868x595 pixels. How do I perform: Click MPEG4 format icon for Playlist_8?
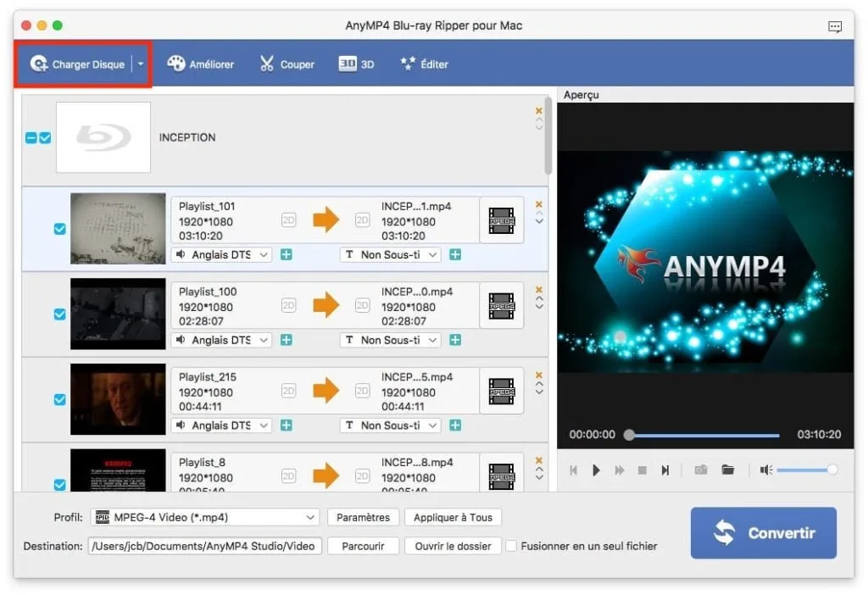[x=502, y=475]
